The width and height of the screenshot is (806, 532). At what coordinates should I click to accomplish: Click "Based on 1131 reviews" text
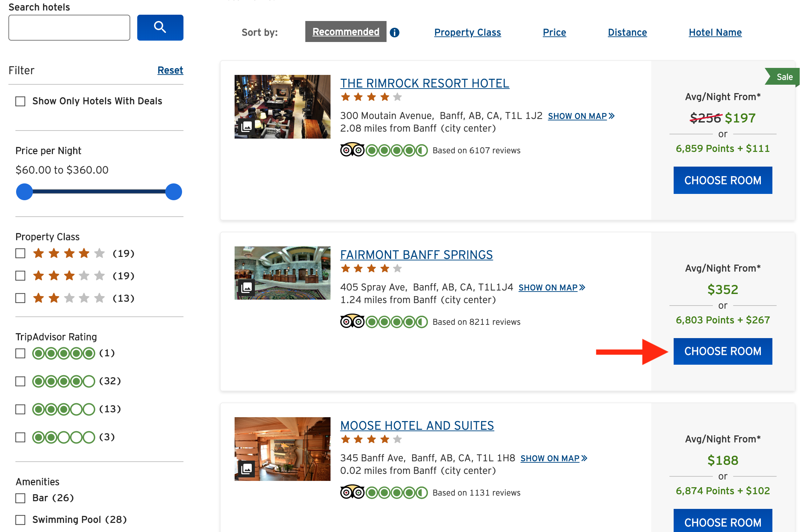tap(477, 493)
